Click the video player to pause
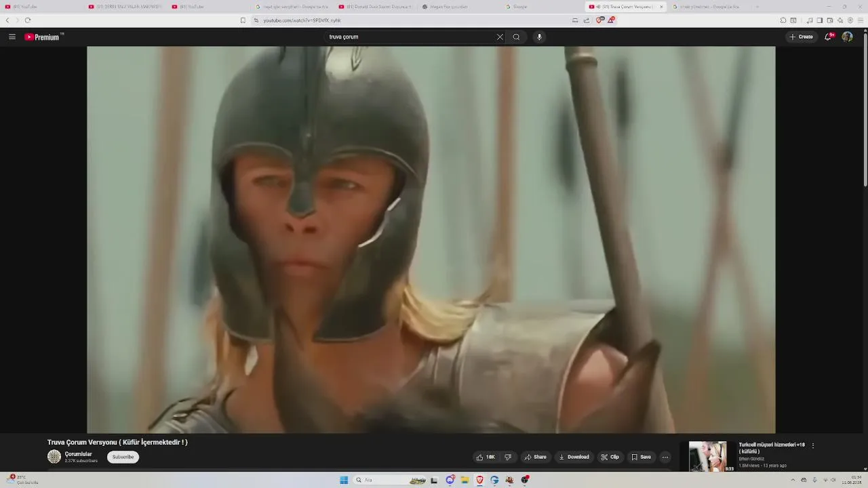 tap(431, 239)
